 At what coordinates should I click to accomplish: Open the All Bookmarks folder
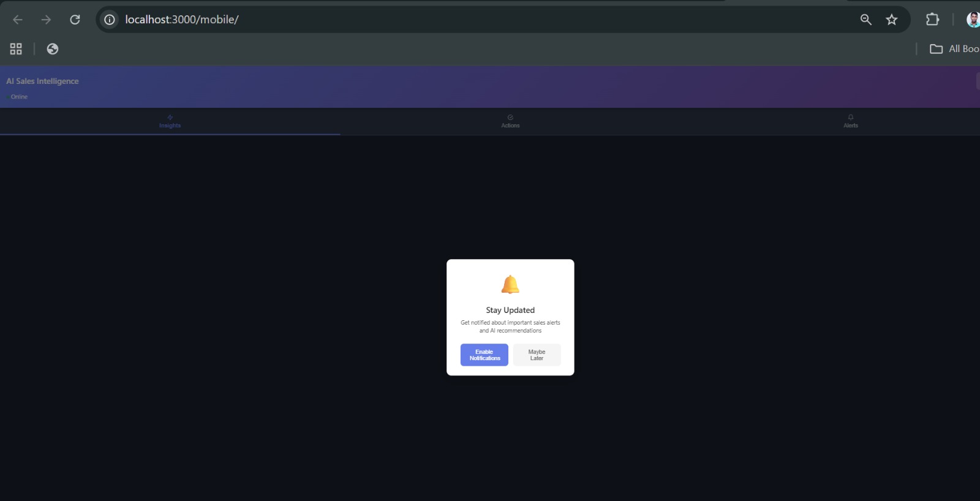(x=954, y=49)
